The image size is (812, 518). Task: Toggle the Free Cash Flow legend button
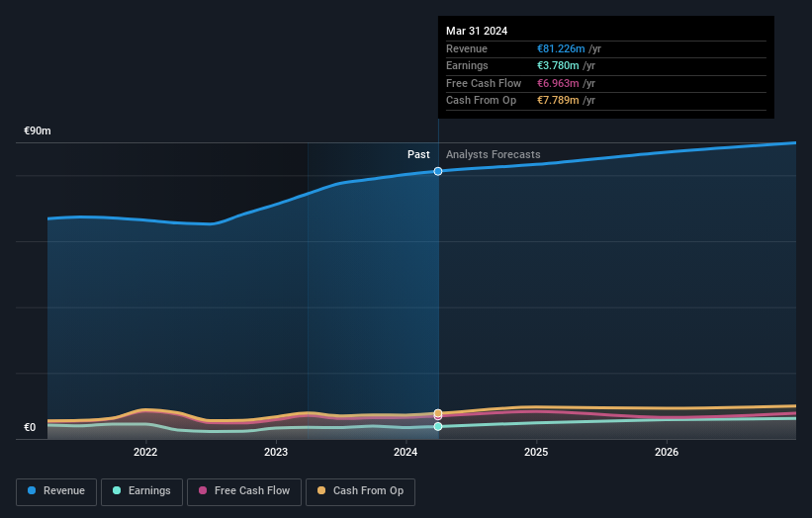coord(244,491)
